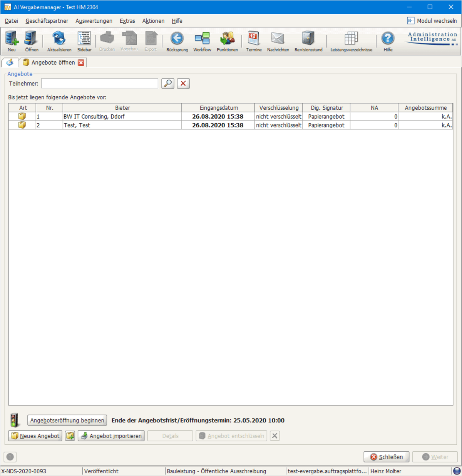Click the magnifier search button next to Teilnehmer

168,84
